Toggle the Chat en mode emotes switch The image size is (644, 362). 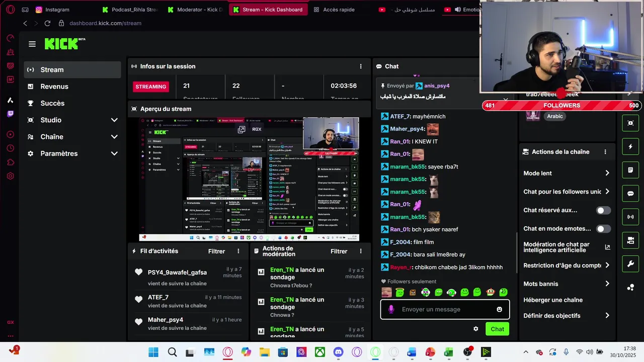603,229
